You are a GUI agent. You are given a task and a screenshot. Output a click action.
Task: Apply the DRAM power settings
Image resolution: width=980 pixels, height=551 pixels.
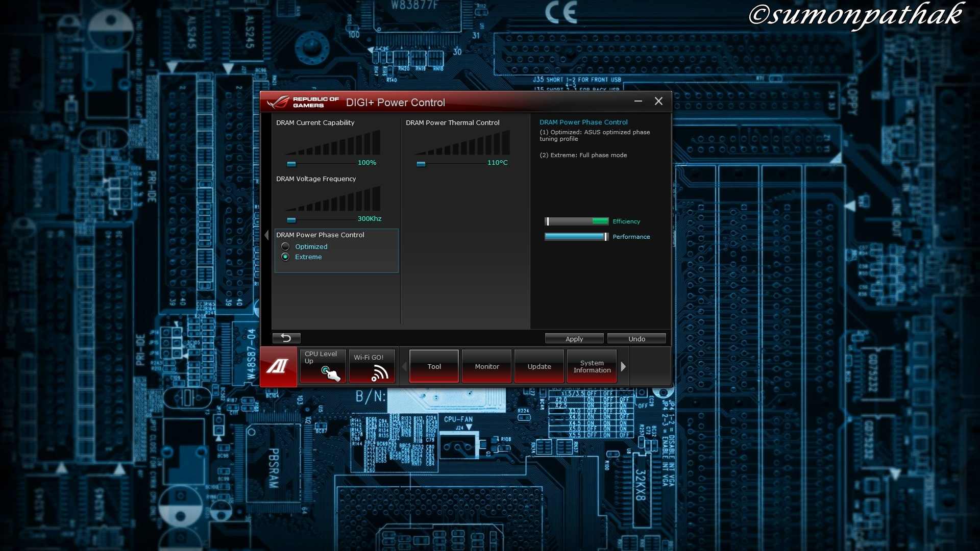tap(574, 339)
